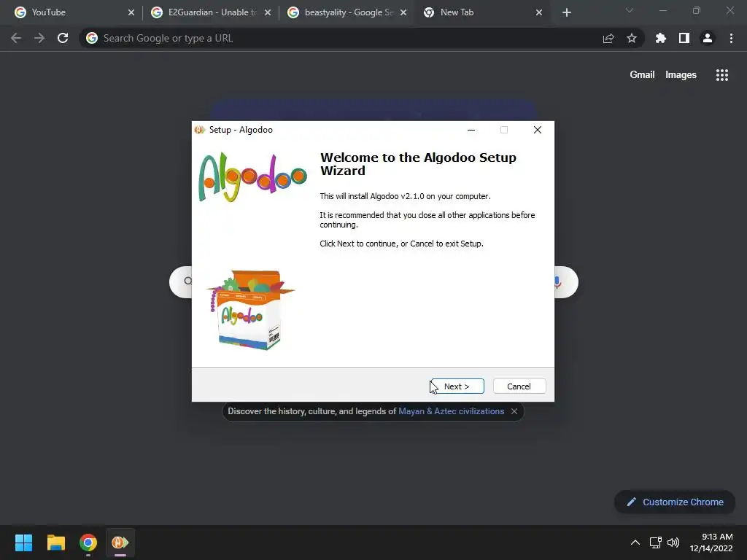Close the beastyality search tab

[403, 12]
